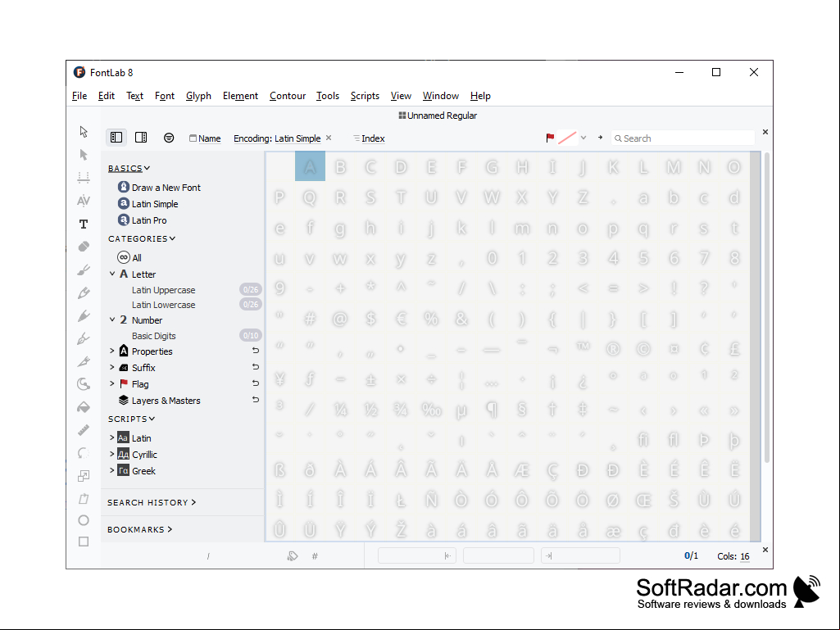The image size is (840, 630).
Task: Click the circular filter icon
Action: pyautogui.click(x=169, y=138)
